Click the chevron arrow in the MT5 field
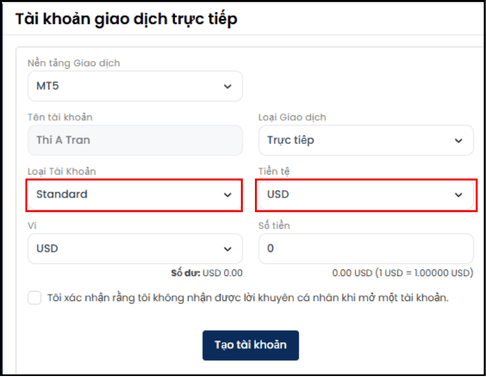 (228, 87)
